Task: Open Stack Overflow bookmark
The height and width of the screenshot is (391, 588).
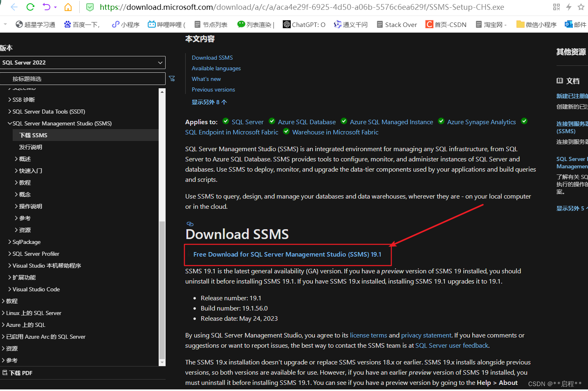Action: 397,25
